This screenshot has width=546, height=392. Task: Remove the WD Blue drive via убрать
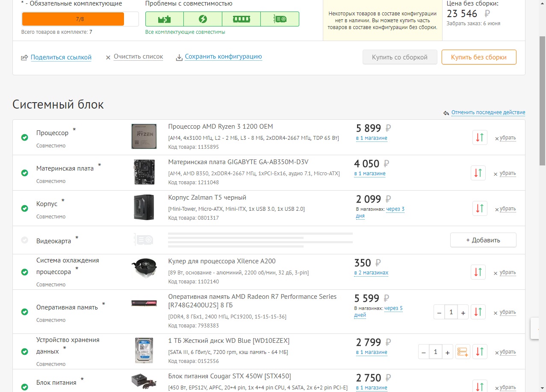508,352
